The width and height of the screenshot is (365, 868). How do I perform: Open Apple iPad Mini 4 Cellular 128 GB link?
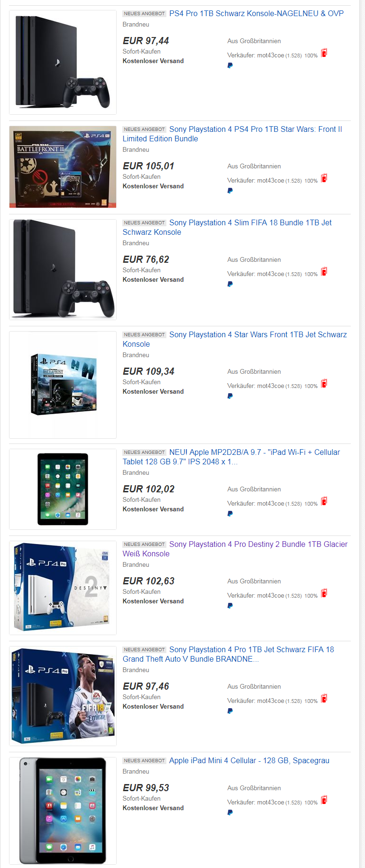point(249,760)
